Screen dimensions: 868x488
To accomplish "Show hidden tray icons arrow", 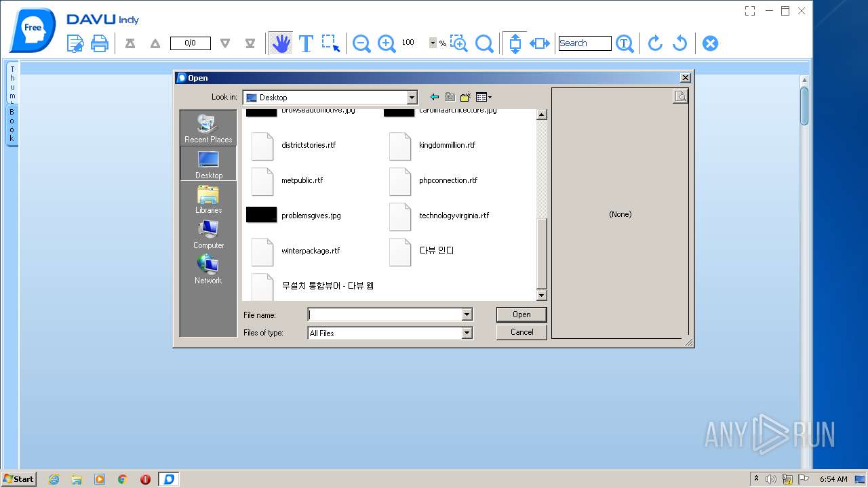I will [x=757, y=479].
